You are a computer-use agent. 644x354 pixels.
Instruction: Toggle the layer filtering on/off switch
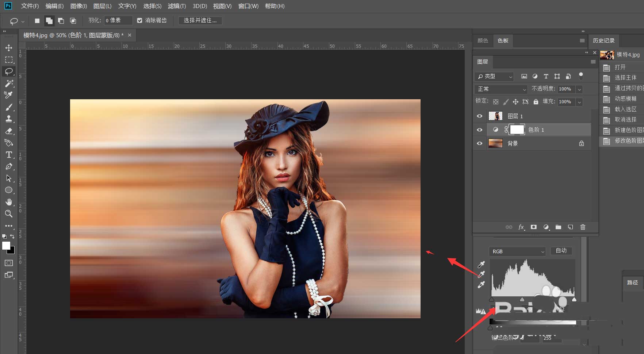(x=581, y=76)
